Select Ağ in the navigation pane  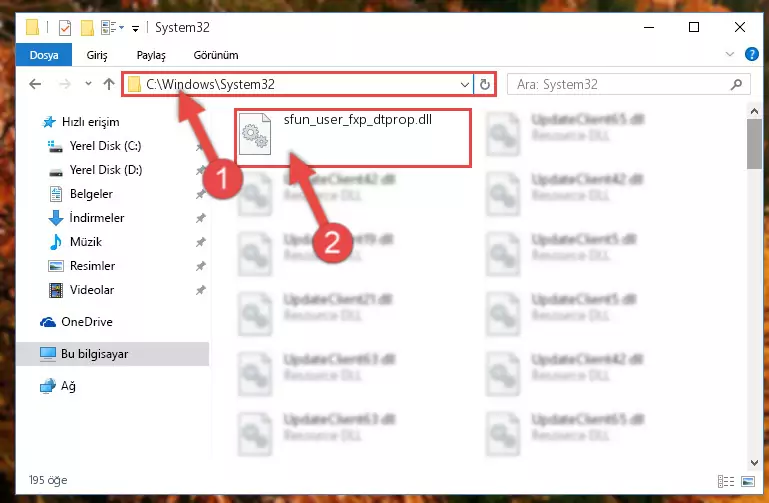[57, 386]
